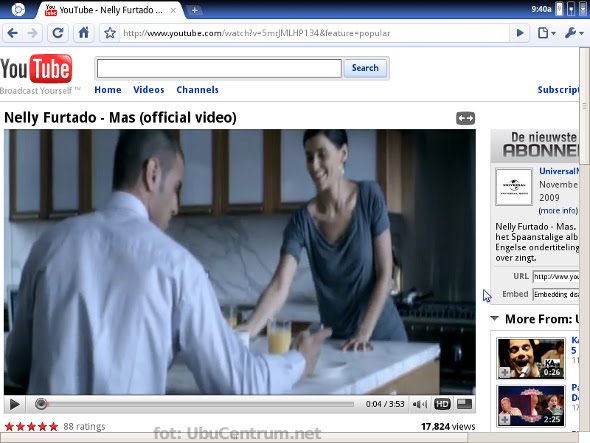Viewport: 590px width, 443px height.
Task: Add 2:25 video to queue
Action: click(505, 419)
